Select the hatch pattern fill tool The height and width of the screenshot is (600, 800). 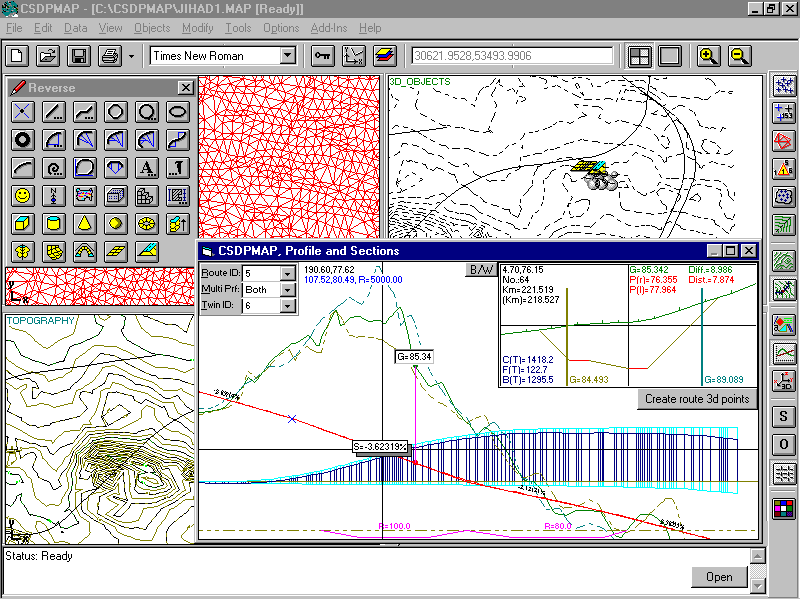[178, 195]
